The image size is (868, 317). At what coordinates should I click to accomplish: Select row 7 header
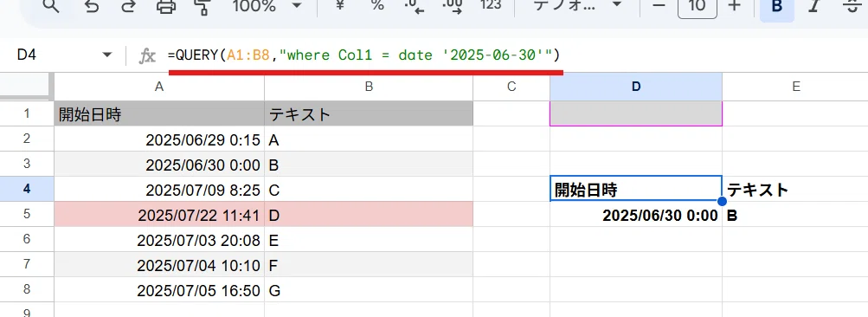point(27,264)
